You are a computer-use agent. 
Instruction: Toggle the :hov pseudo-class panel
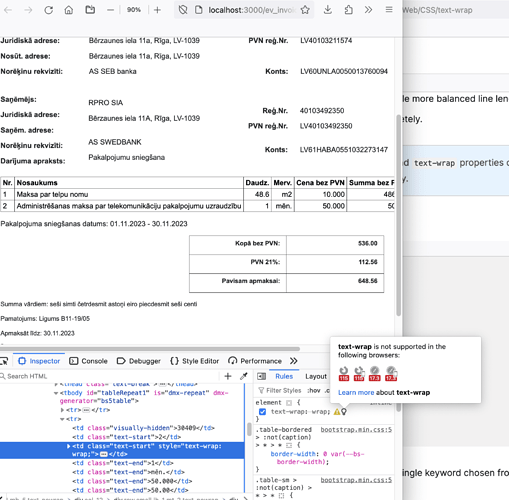(313, 390)
